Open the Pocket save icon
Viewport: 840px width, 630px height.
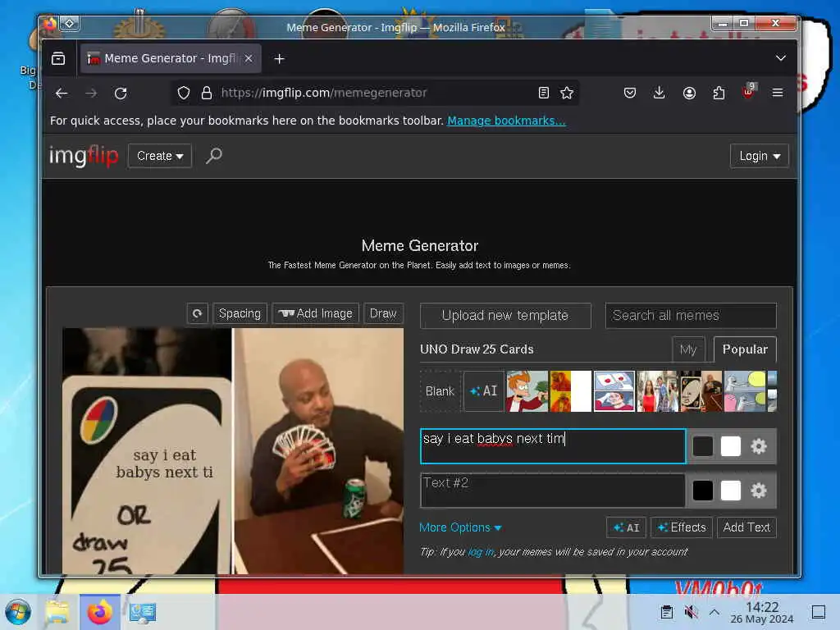(x=630, y=94)
